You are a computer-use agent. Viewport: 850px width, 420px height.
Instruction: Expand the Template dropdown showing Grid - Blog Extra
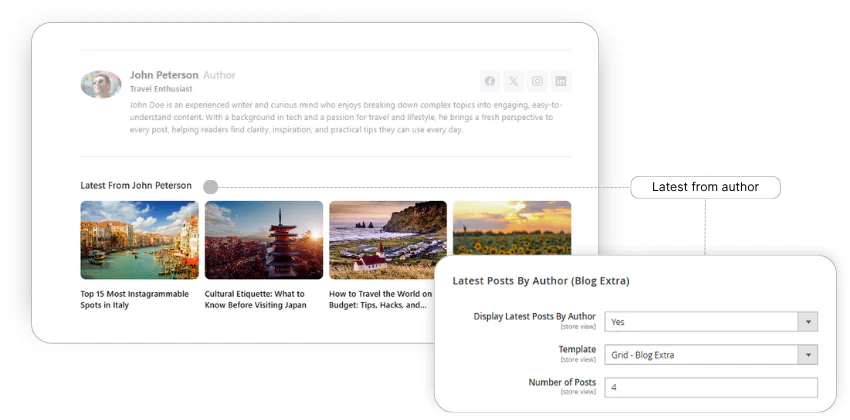coord(711,354)
